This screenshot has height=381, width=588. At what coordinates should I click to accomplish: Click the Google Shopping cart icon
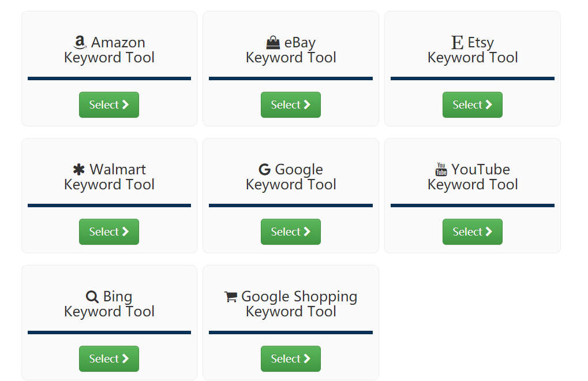(231, 297)
